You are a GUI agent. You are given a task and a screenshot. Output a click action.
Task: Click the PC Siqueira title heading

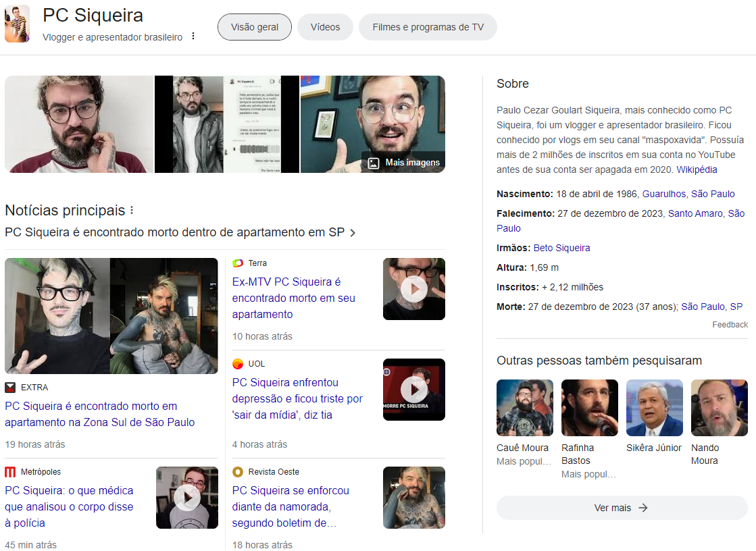point(93,16)
